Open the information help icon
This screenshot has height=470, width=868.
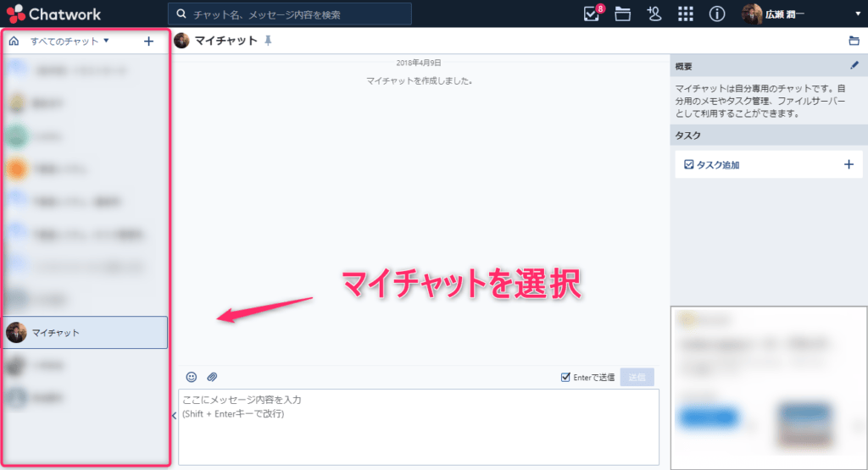(x=717, y=14)
